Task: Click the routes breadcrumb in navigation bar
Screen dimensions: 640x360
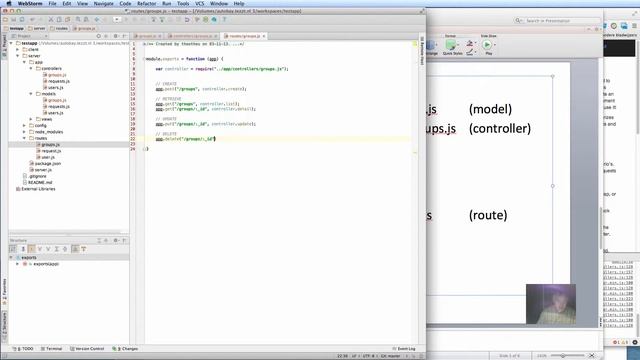Action: click(59, 29)
